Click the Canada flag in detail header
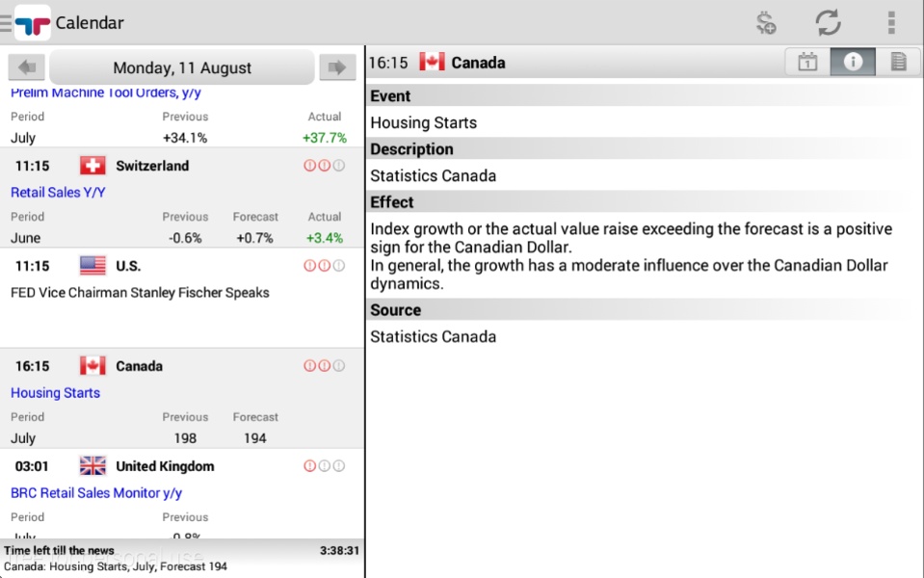 (432, 62)
